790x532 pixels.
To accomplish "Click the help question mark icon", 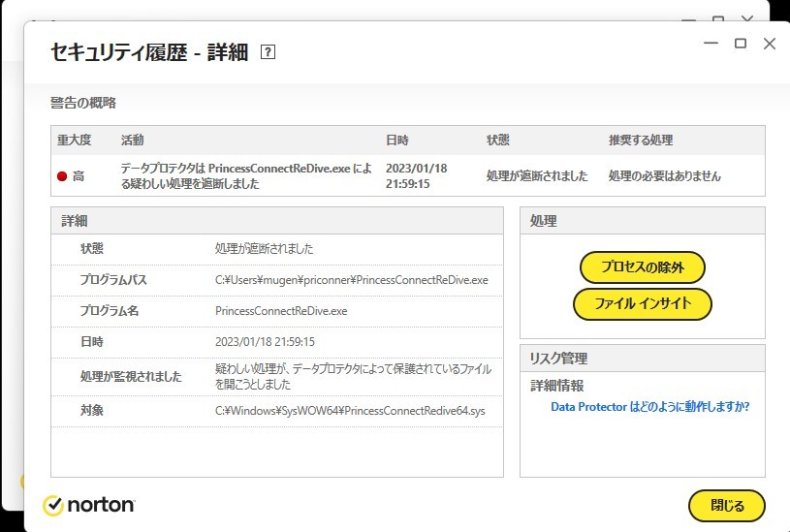I will click(x=269, y=53).
